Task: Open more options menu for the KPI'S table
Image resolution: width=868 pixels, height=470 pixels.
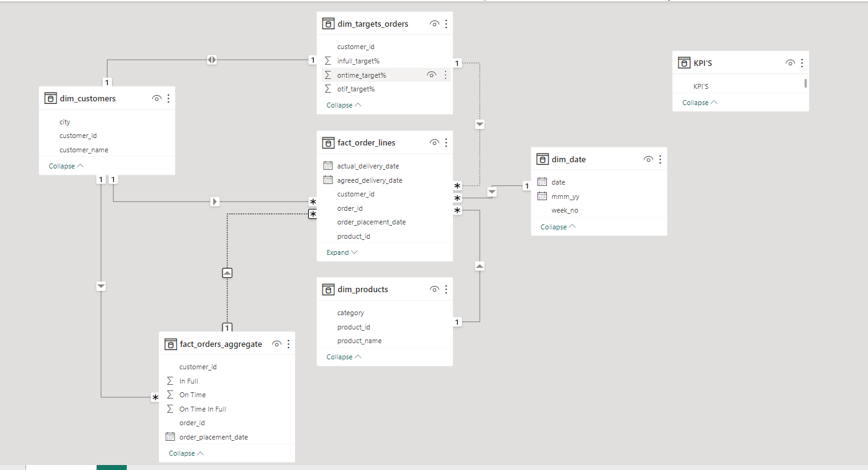Action: click(802, 62)
